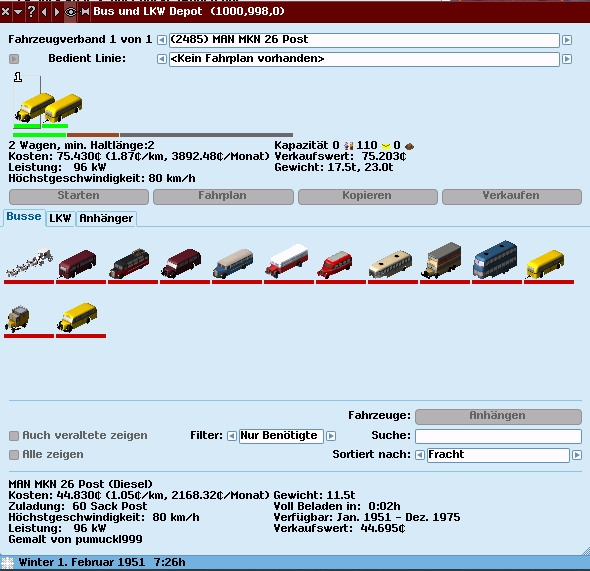Click the text Gemalt von pumuckl999
This screenshot has width=590, height=571.
[x=76, y=539]
